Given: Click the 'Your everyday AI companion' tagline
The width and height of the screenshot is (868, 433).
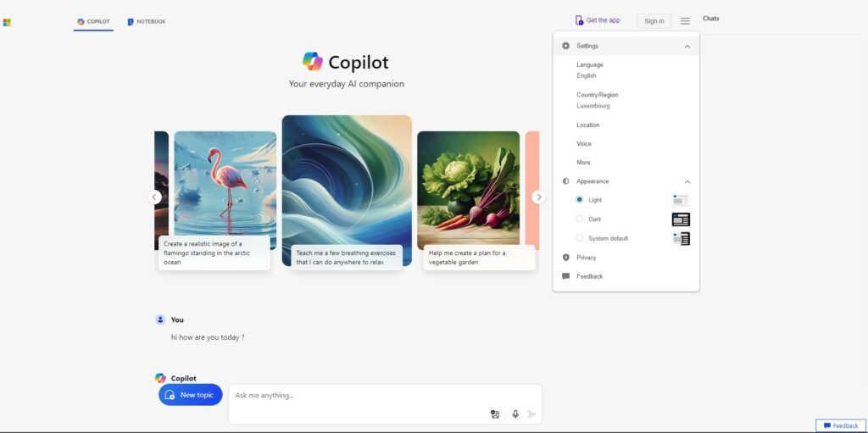Looking at the screenshot, I should (x=347, y=84).
